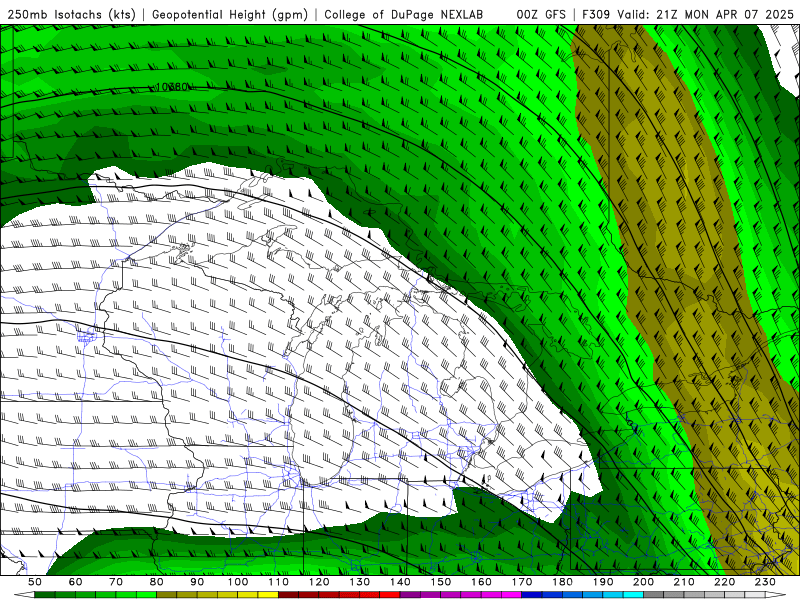The image size is (800, 600).
Task: Click the magenta swatch just before 170
Action: click(512, 594)
